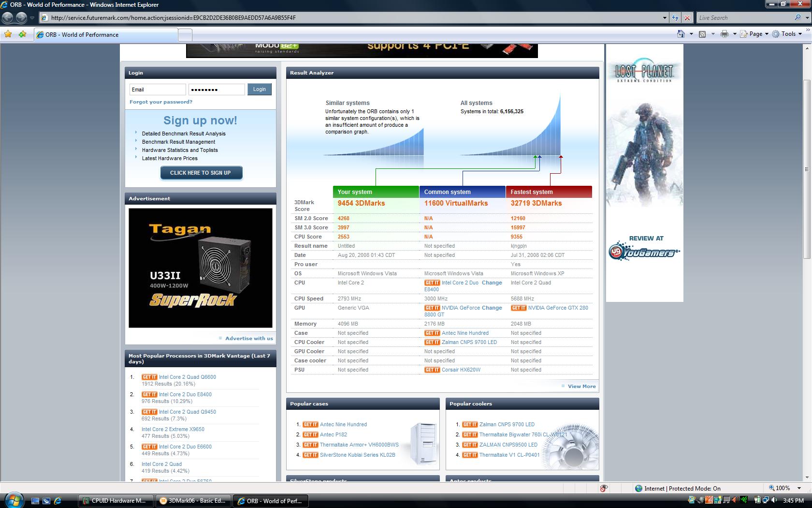
Task: Open a new blank tab
Action: point(185,35)
